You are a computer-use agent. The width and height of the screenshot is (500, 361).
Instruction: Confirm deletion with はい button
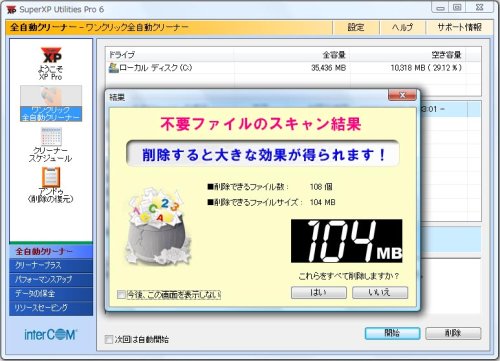(319, 293)
